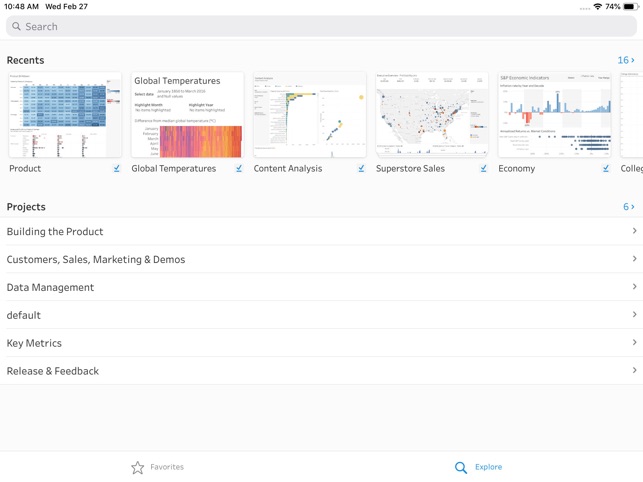Click the Global Temperatures workbook title
Screen dimensions: 643x482
pos(173,169)
